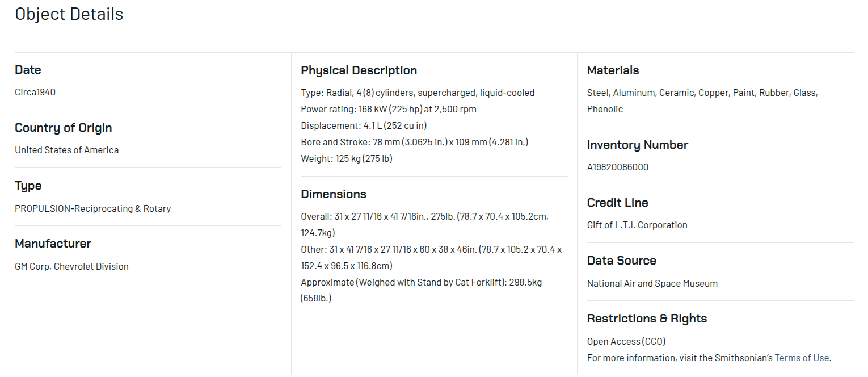Click inventory number A19820086000
This screenshot has height=377, width=868.
click(618, 167)
